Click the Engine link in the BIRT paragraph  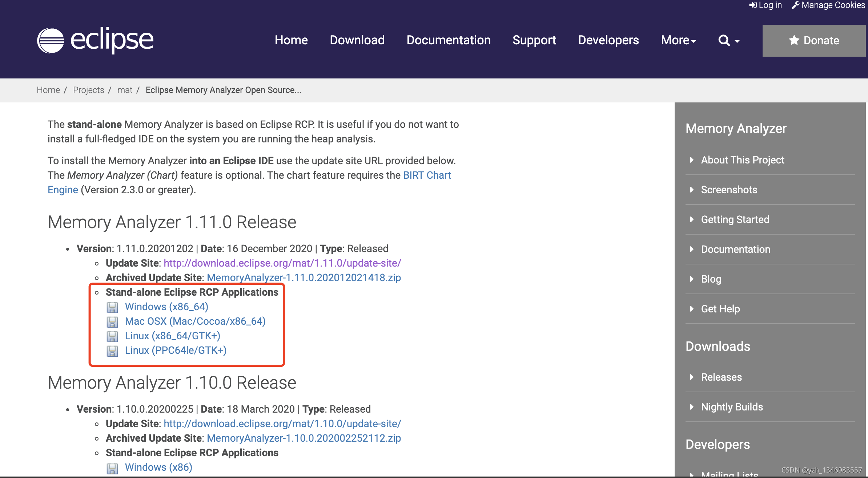pyautogui.click(x=63, y=190)
